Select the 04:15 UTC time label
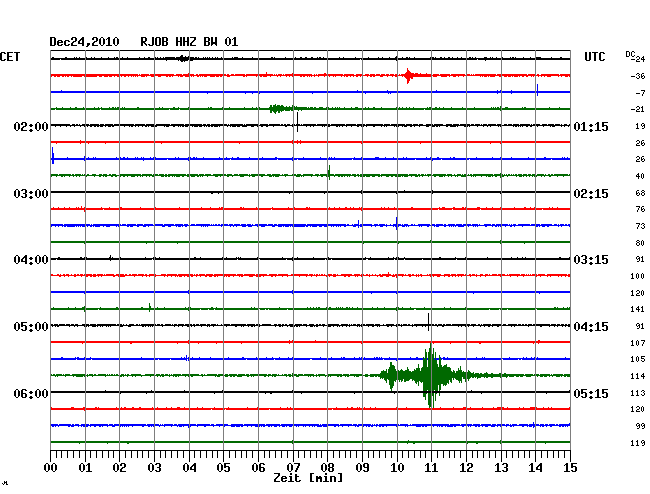Screen dimensions: 650x494 click(x=591, y=327)
